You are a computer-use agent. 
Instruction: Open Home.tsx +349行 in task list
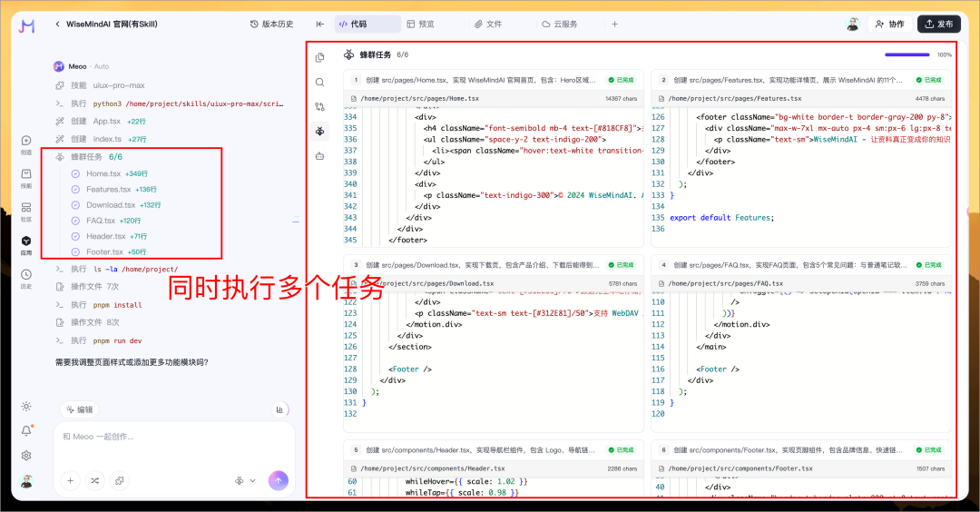click(110, 173)
